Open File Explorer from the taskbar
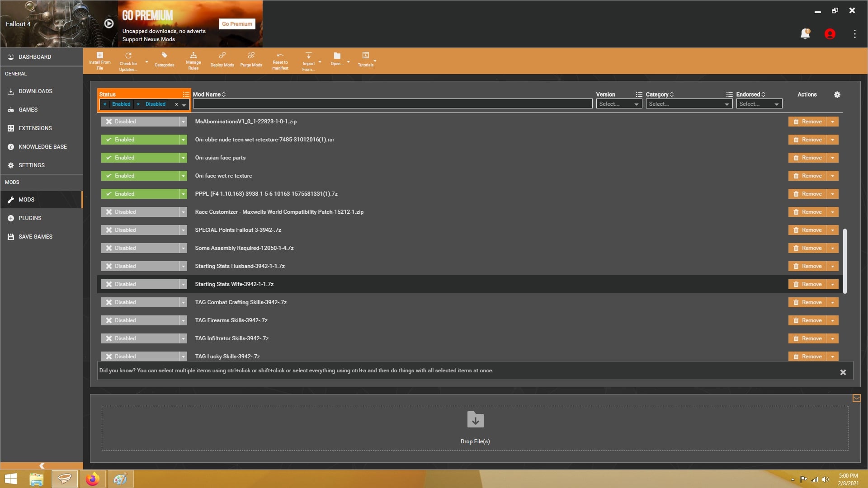 (x=36, y=479)
